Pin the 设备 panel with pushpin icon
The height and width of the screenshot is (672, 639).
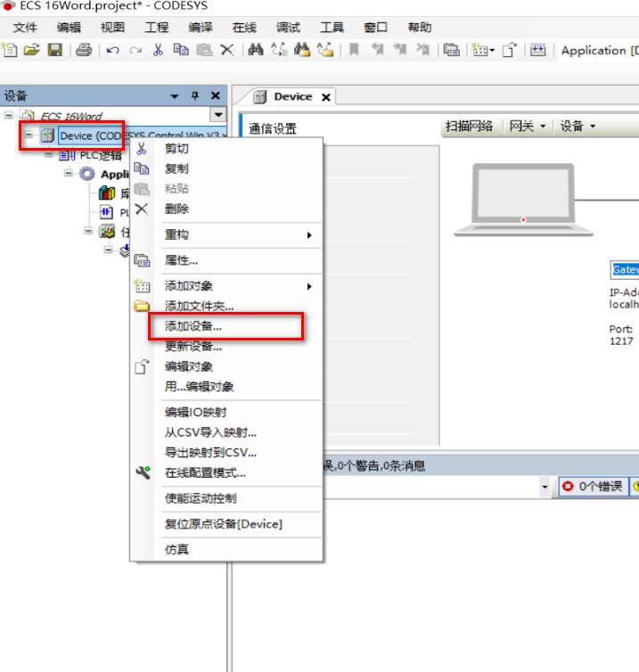tap(195, 95)
